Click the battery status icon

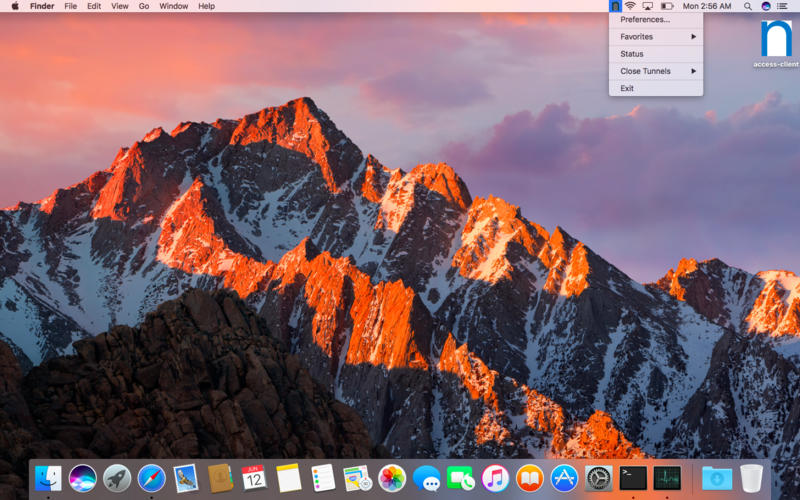[x=667, y=6]
